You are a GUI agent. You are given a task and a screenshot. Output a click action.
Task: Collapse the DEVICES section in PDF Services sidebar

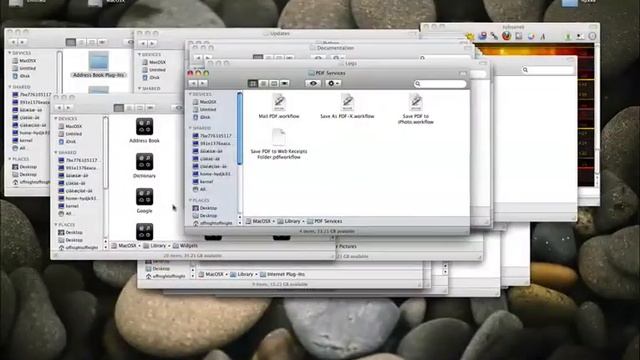190,94
